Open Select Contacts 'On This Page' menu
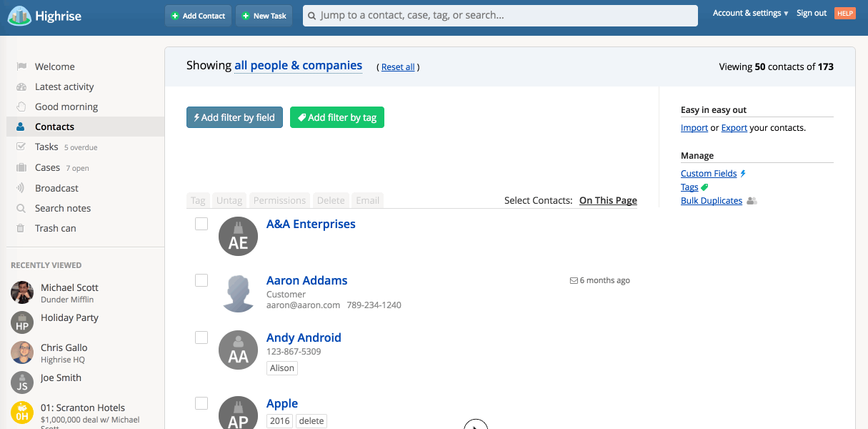This screenshot has height=429, width=868. tap(608, 200)
